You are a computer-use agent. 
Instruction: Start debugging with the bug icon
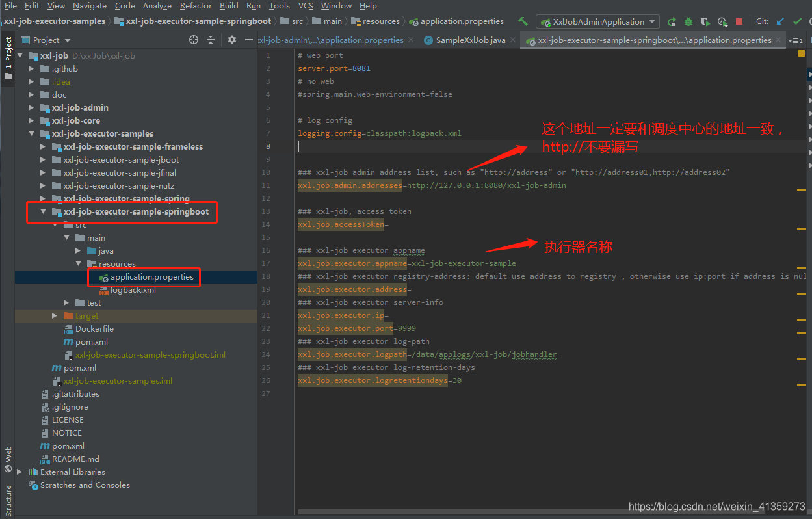(x=688, y=21)
